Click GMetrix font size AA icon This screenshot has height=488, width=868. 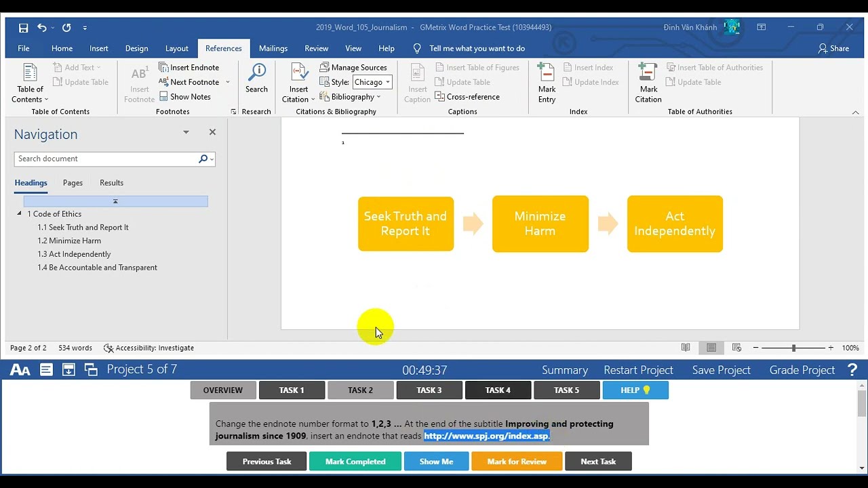pos(20,370)
